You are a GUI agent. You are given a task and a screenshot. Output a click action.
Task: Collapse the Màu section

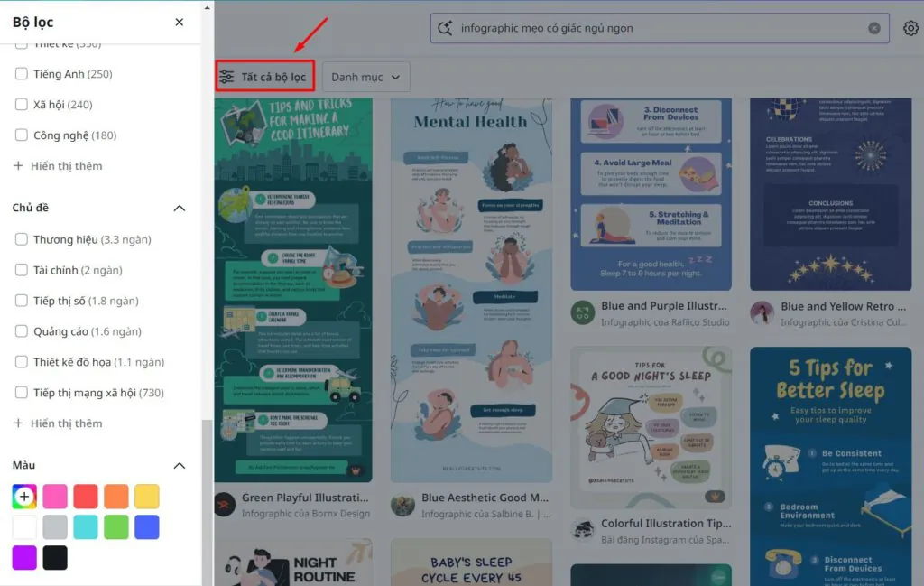180,466
